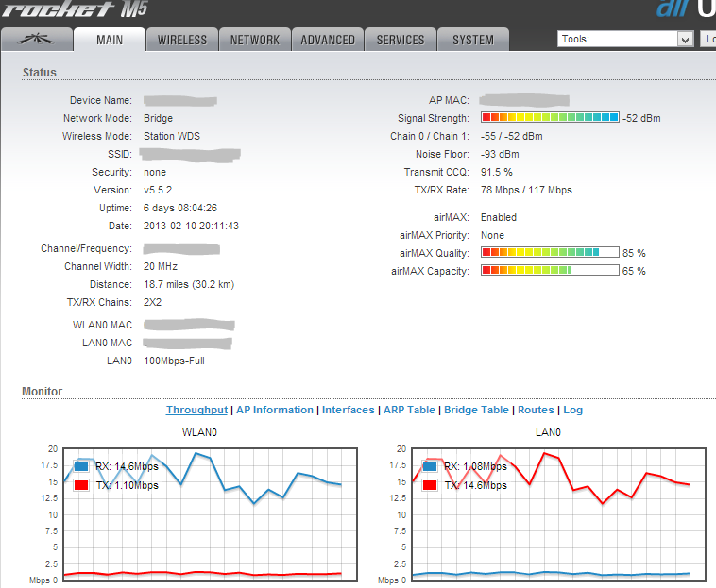The image size is (716, 588).
Task: View the ARP Table link
Action: pyautogui.click(x=409, y=410)
